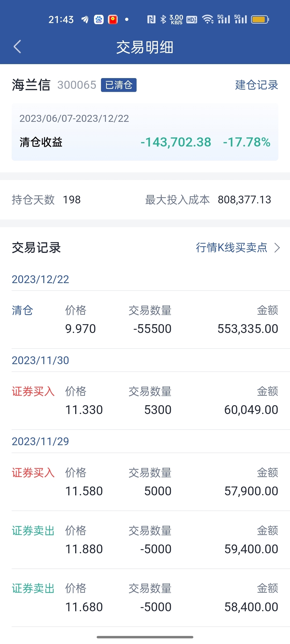
Task: Tap the red notification app icon
Action: click(x=113, y=20)
